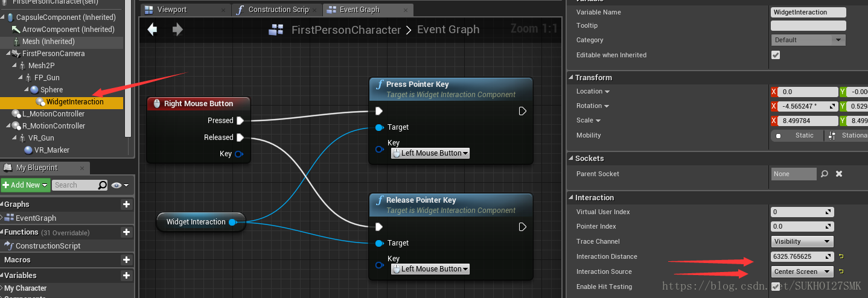Click Press Pointer Key output exec pin
Viewport: 868px width, 298px height.
523,111
